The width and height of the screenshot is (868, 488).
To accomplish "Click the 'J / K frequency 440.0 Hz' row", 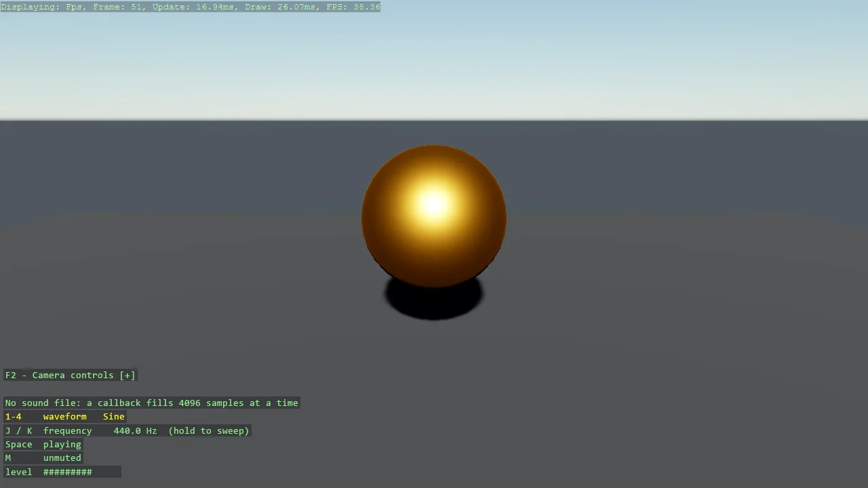I will point(127,430).
